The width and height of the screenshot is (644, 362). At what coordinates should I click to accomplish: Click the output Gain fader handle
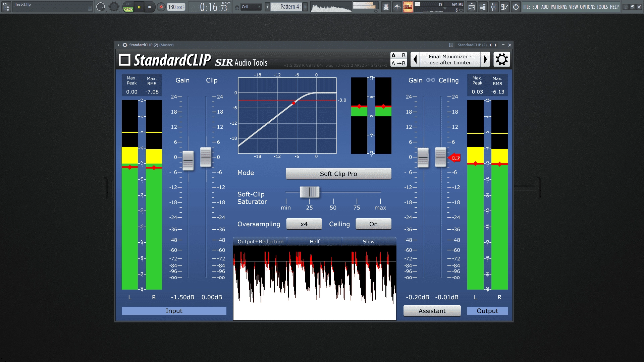coord(423,157)
